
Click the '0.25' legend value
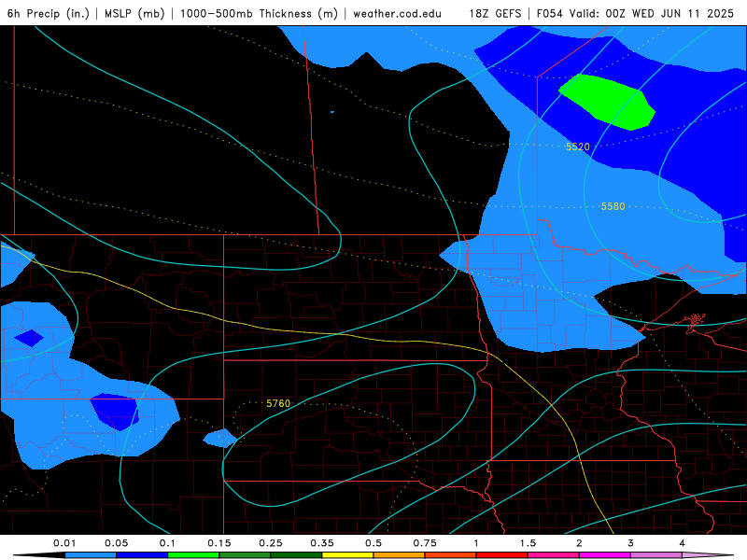pos(271,543)
